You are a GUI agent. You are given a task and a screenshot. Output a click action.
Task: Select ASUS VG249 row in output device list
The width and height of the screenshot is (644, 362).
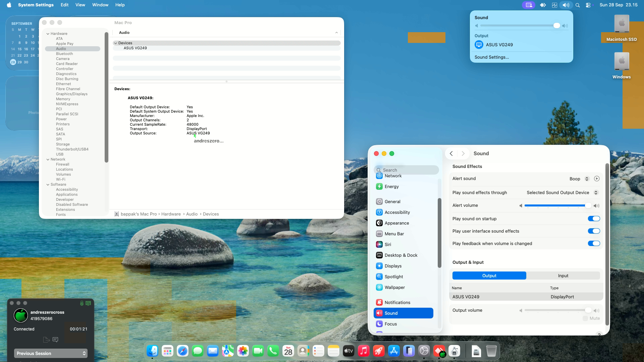click(526, 297)
